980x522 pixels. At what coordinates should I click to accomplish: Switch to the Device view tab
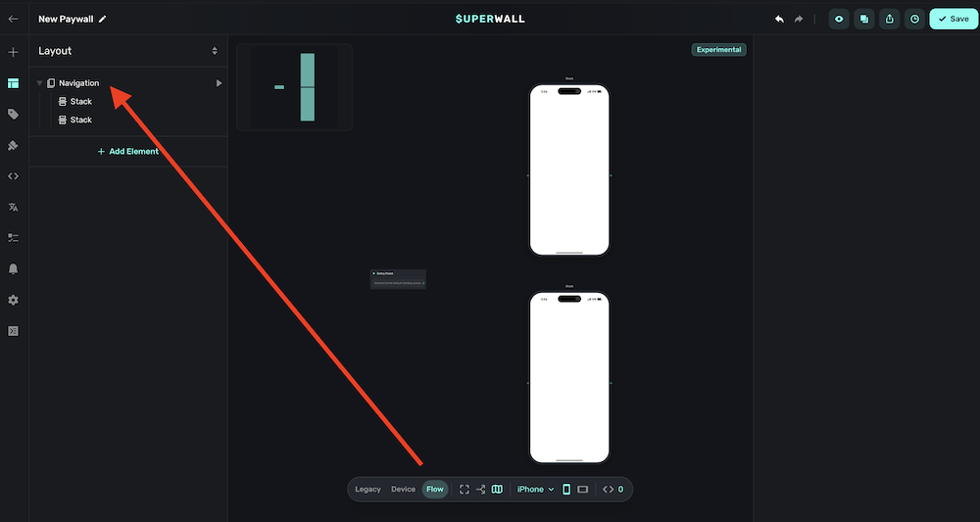403,489
